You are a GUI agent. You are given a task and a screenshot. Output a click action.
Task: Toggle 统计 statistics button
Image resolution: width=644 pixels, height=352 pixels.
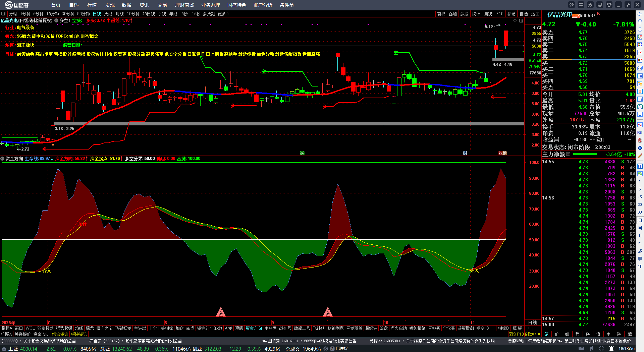pos(476,14)
